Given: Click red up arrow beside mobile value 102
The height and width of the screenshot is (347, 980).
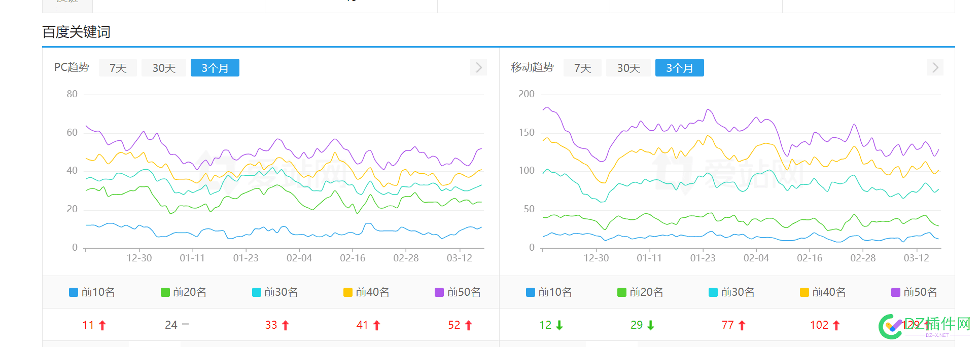Looking at the screenshot, I should point(836,325).
